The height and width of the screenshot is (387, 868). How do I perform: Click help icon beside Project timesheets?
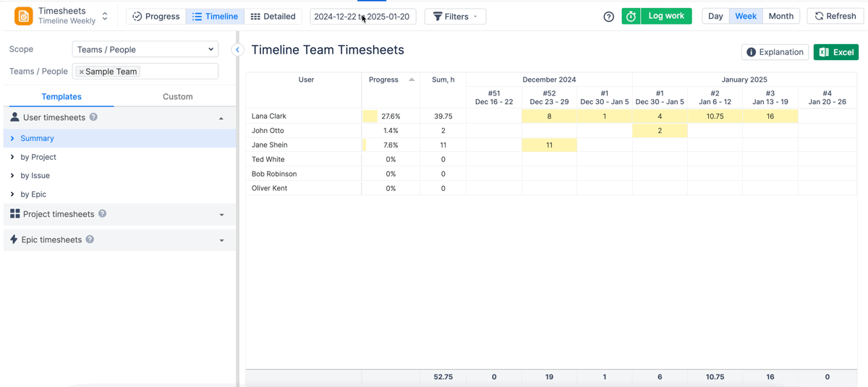coord(103,214)
